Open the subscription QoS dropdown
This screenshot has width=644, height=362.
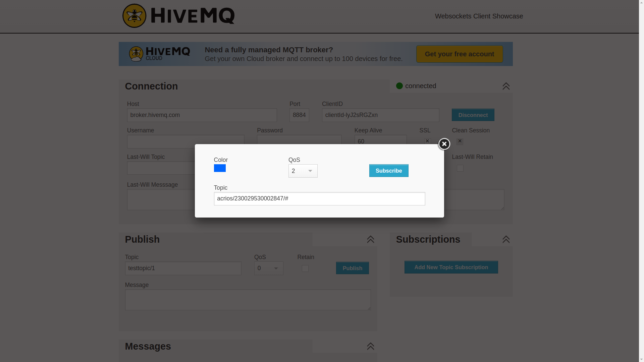[x=303, y=171]
